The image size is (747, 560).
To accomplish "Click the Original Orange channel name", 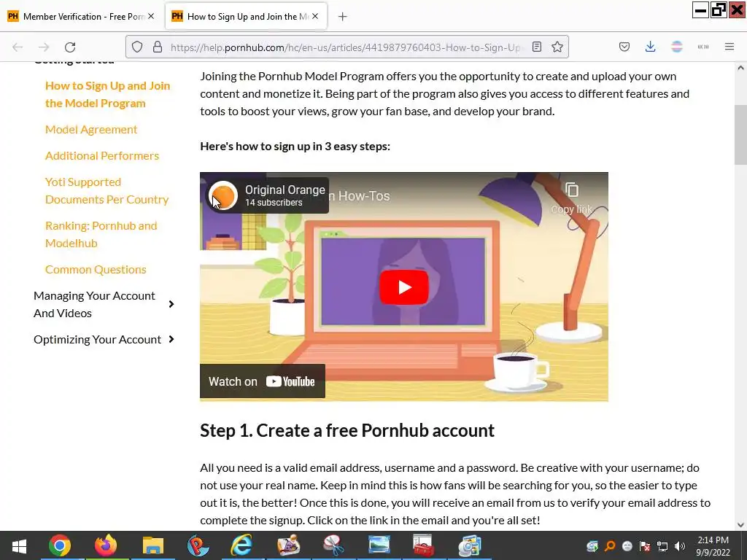I will (x=285, y=190).
